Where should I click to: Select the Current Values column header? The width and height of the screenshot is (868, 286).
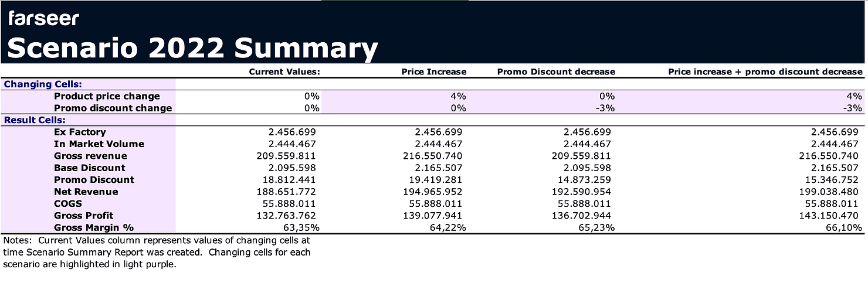(x=284, y=71)
